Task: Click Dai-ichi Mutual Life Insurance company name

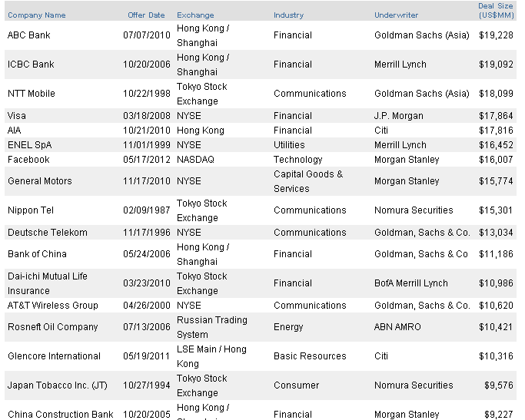Action: pos(48,283)
